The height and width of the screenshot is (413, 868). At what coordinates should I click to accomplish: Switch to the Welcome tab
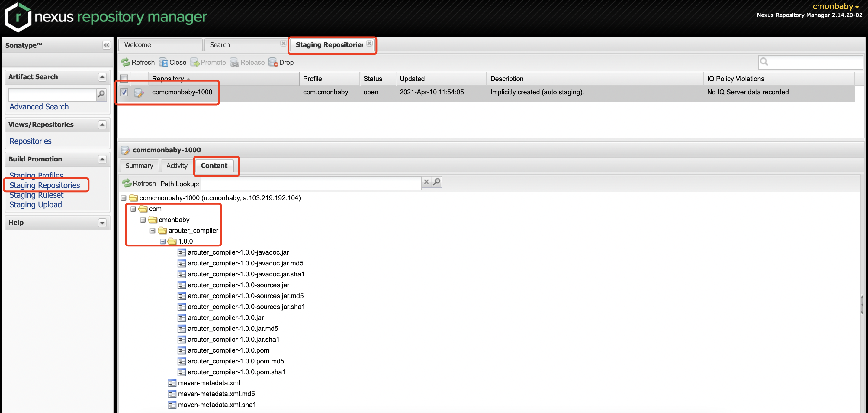click(160, 45)
